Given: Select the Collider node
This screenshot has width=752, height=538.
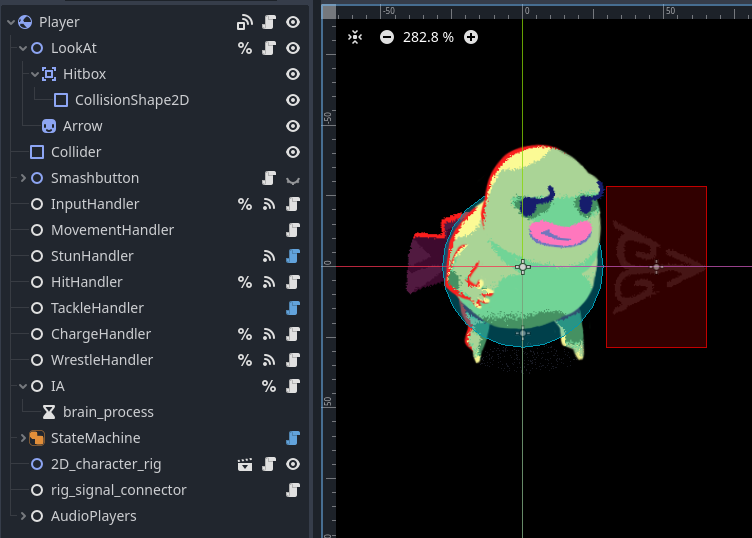Looking at the screenshot, I should (76, 152).
